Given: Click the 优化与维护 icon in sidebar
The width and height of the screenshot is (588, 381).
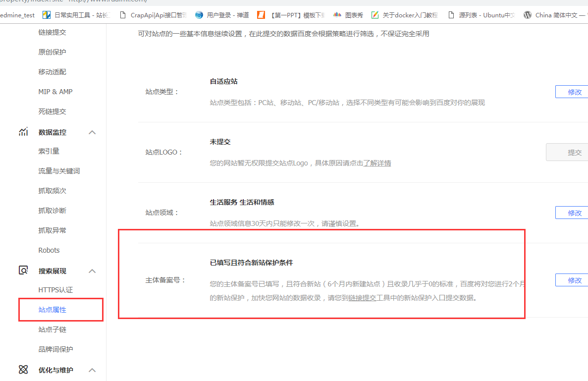Looking at the screenshot, I should click(23, 370).
